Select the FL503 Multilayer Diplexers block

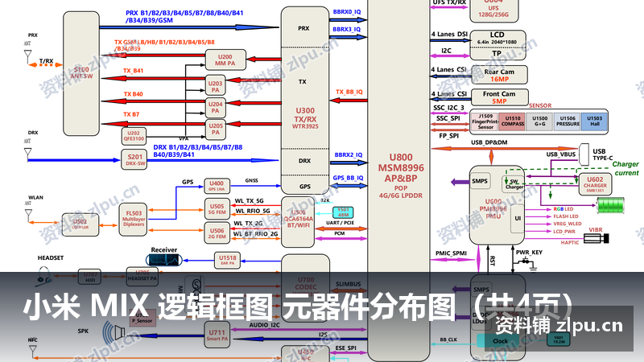(x=134, y=219)
